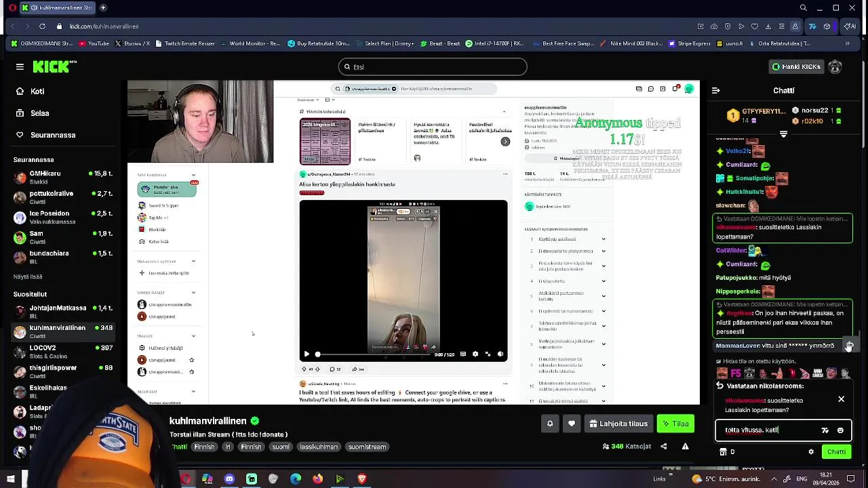This screenshot has width=868, height=488.
Task: Open pottukoiralive channel in sidebar
Action: tap(63, 197)
